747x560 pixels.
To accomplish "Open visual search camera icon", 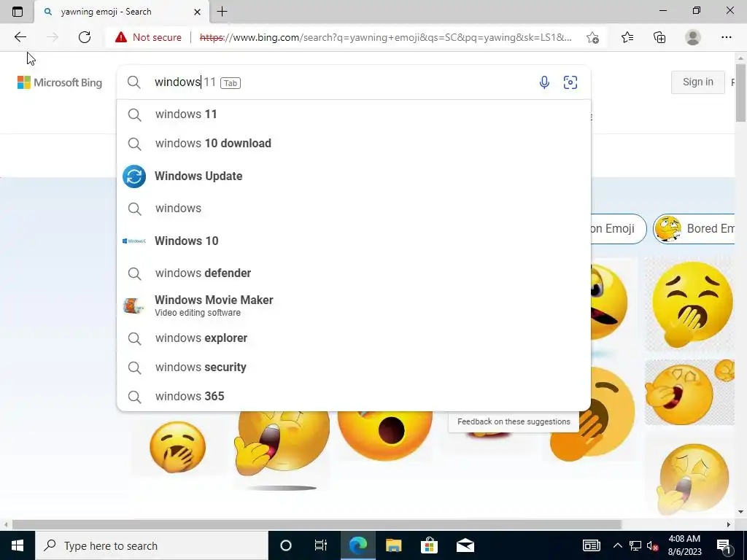I will (570, 82).
